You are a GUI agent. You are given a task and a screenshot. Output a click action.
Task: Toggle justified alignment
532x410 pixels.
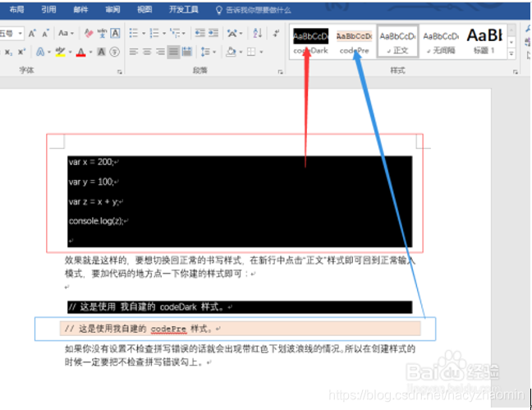(x=173, y=52)
